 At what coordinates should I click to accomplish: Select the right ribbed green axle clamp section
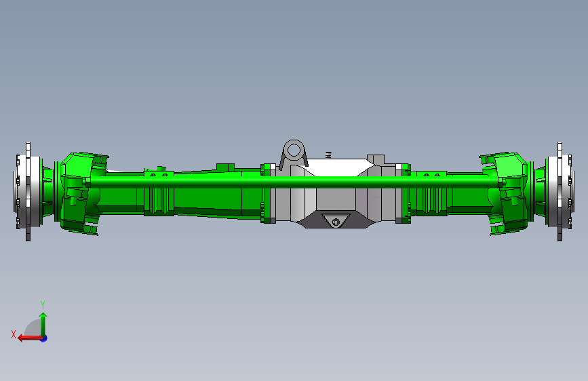(x=431, y=195)
